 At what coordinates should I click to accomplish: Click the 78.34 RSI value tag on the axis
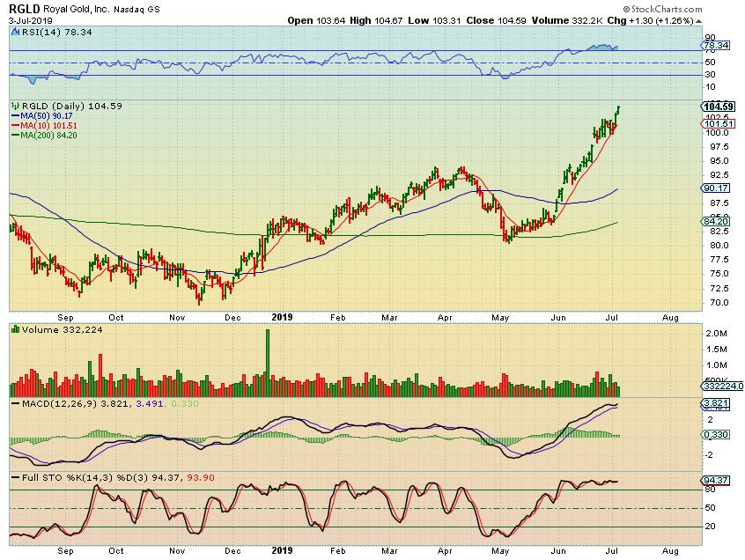pyautogui.click(x=717, y=46)
